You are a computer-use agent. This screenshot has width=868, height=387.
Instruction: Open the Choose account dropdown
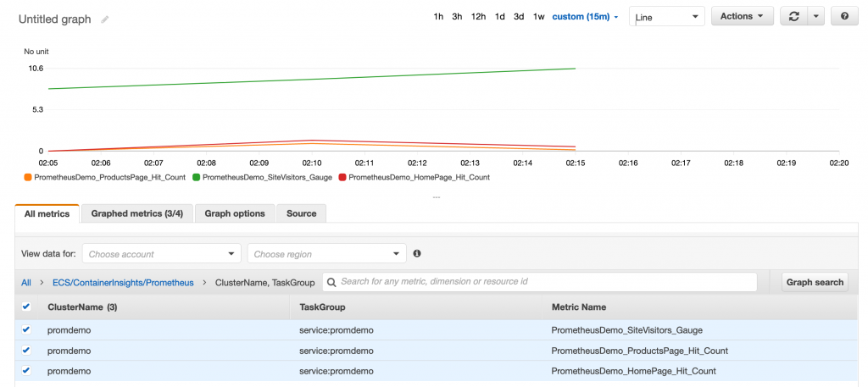162,254
